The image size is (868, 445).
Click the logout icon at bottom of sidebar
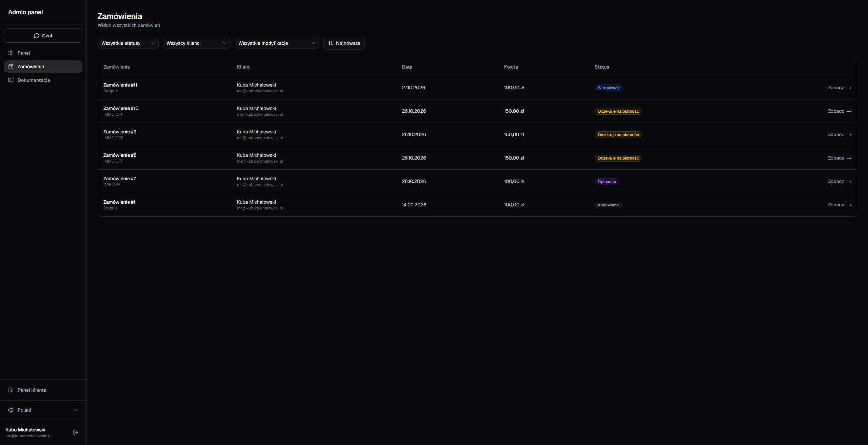76,432
